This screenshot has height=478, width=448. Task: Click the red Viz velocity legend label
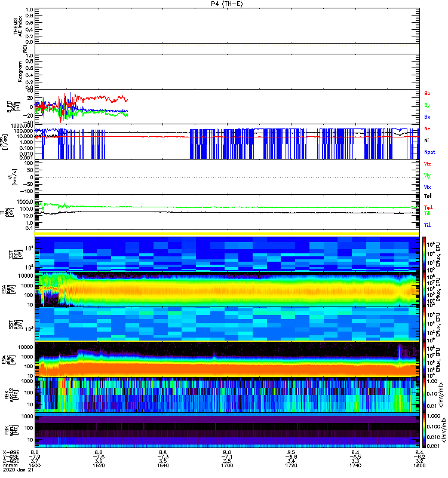[x=427, y=164]
